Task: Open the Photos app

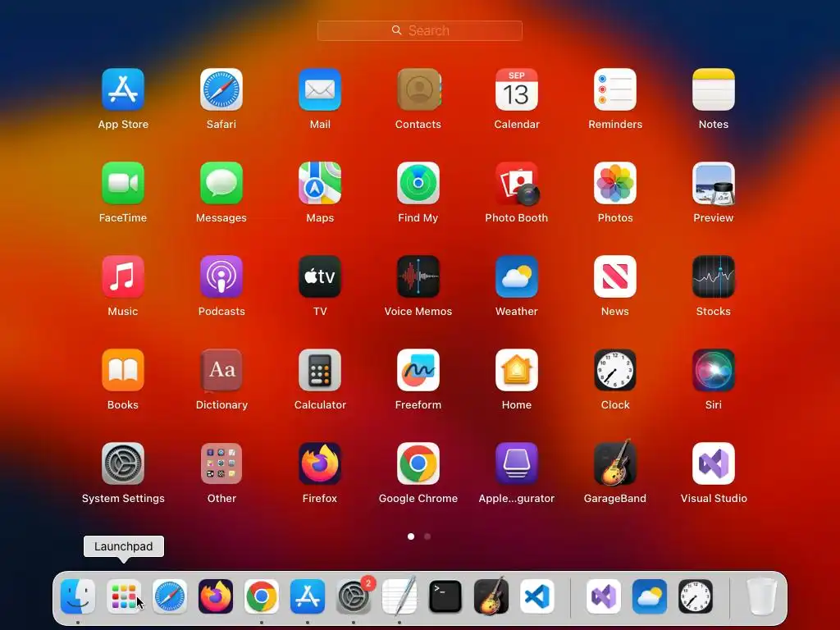Action: click(x=615, y=183)
